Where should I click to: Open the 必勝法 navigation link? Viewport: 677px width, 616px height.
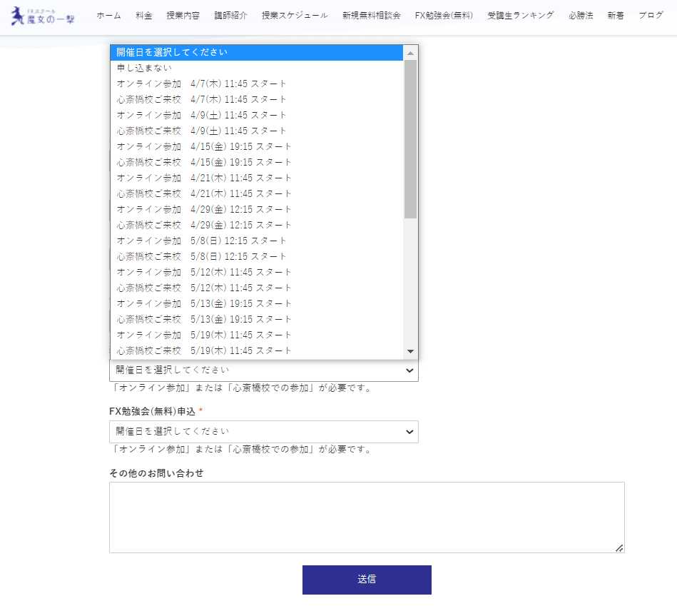tap(581, 16)
